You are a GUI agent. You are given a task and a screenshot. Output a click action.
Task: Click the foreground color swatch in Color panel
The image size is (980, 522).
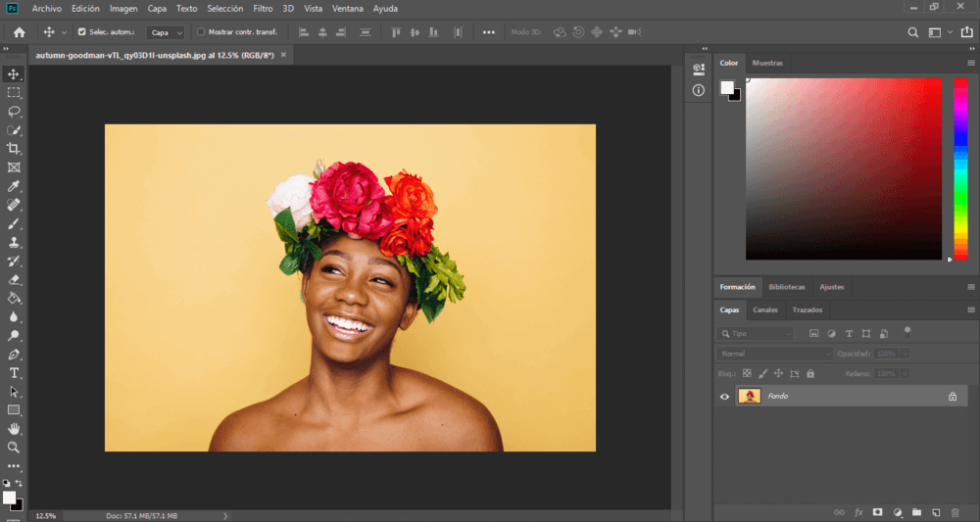click(x=728, y=88)
